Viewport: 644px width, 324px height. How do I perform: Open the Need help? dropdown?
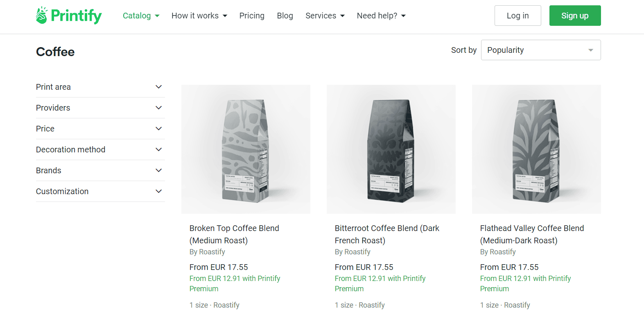(x=380, y=16)
